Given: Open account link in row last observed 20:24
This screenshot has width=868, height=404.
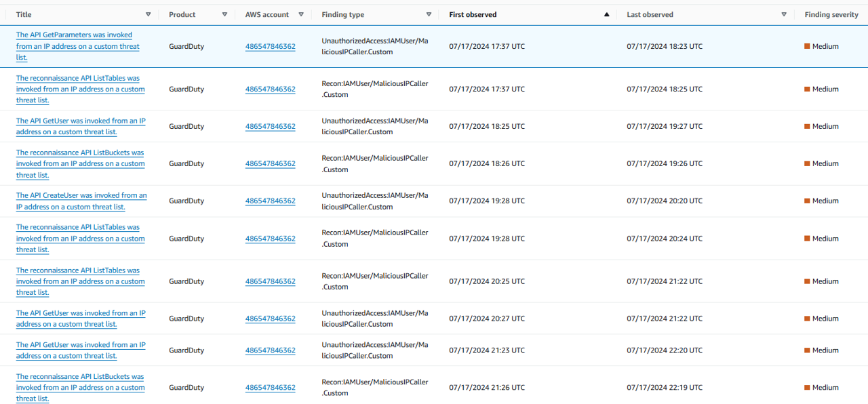Looking at the screenshot, I should [270, 239].
